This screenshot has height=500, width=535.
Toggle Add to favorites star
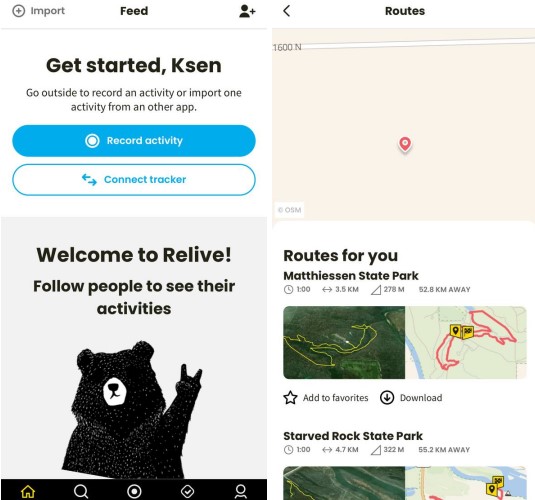click(x=290, y=398)
